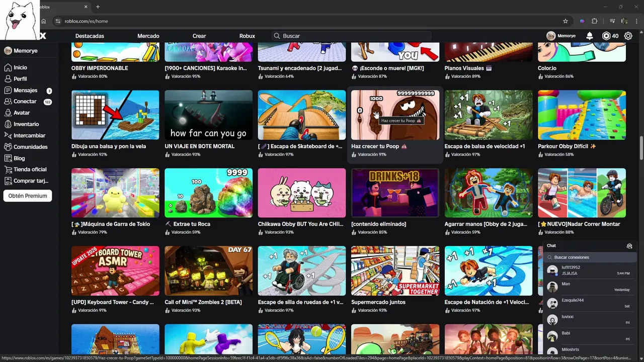Open the DRINKS+18 game thumbnail
644x362 pixels.
coord(395,193)
